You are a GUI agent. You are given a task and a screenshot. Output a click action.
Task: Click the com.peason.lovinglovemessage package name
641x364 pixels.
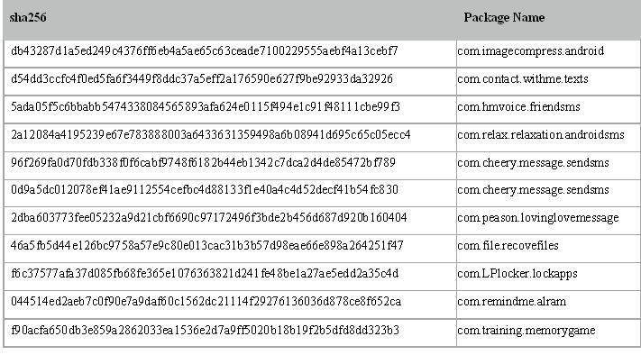[x=538, y=218]
